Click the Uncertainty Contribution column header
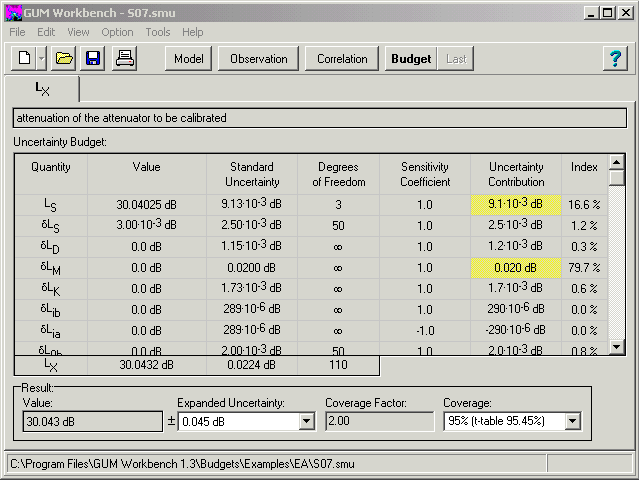 [516, 174]
